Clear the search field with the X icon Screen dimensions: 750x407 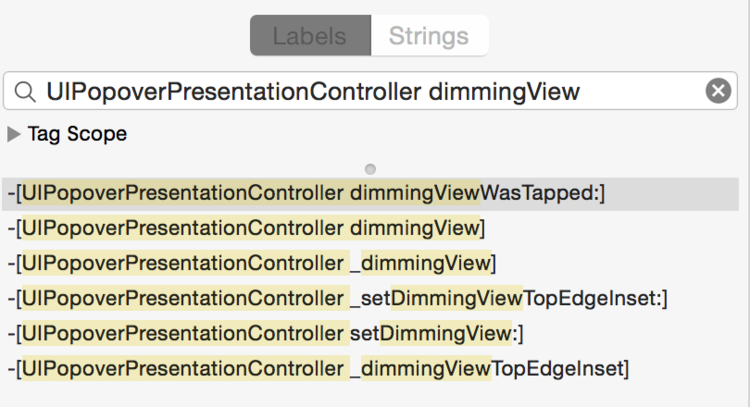pyautogui.click(x=718, y=91)
